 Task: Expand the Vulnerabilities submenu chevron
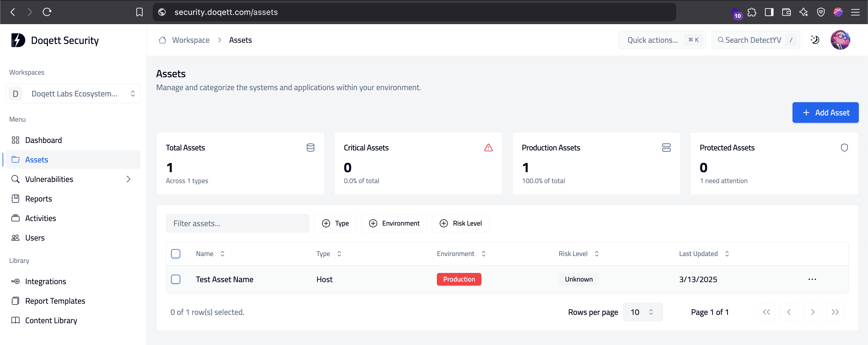128,179
